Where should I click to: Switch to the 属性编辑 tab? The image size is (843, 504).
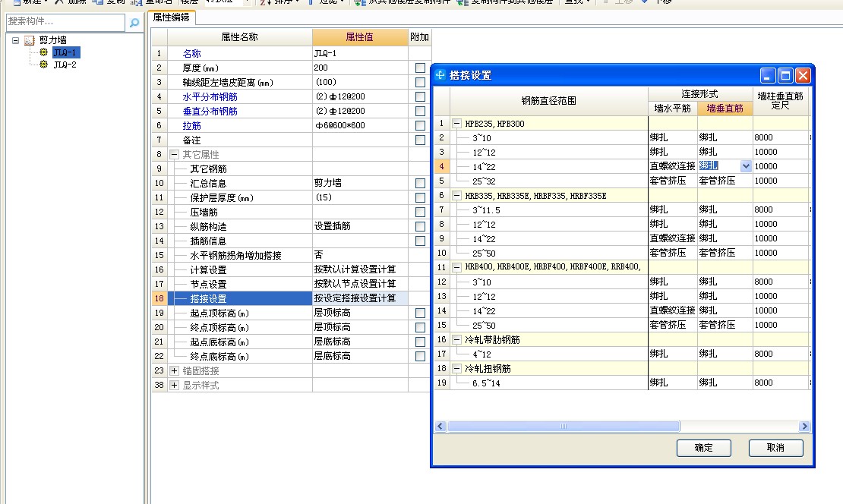[x=171, y=17]
